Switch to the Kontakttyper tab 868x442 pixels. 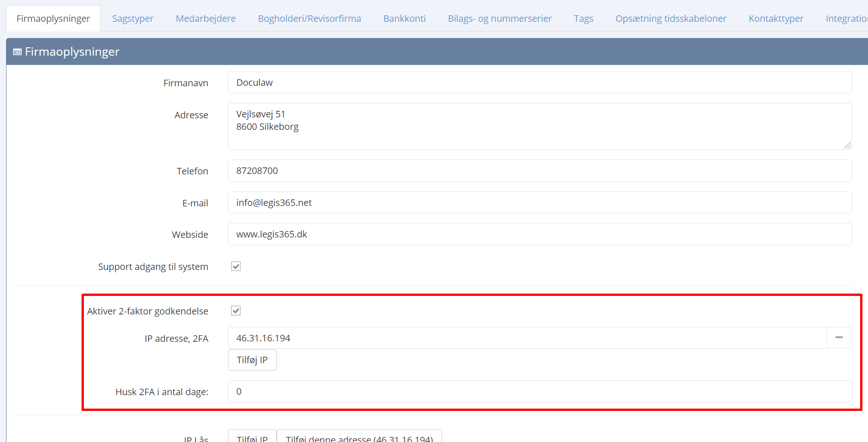pyautogui.click(x=776, y=19)
